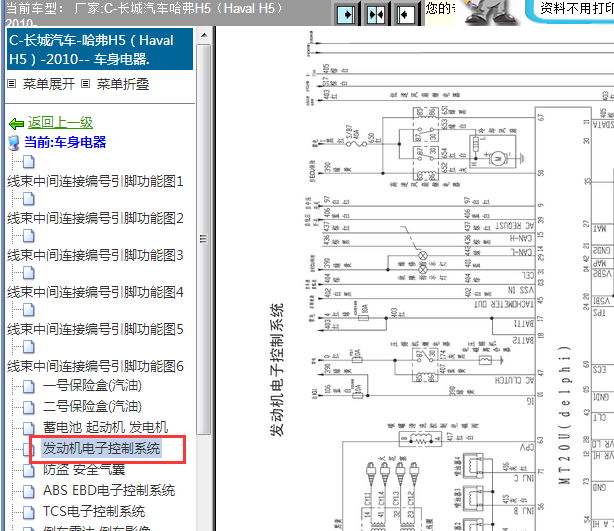Click the 当前车型 vehicle model text

click(144, 13)
